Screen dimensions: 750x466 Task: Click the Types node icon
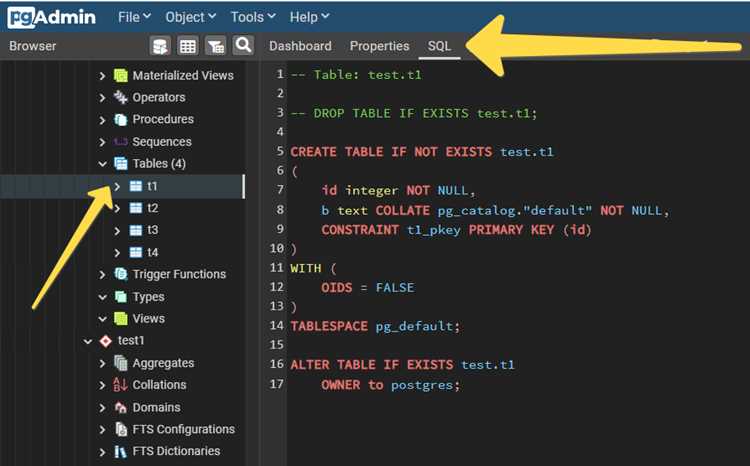[x=121, y=297]
